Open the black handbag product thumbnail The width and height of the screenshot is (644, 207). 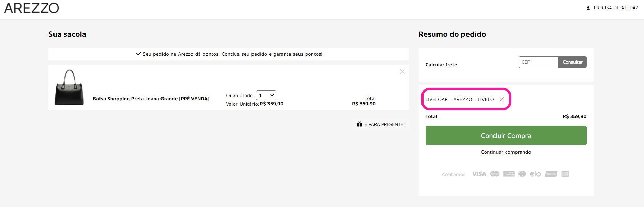tap(69, 87)
